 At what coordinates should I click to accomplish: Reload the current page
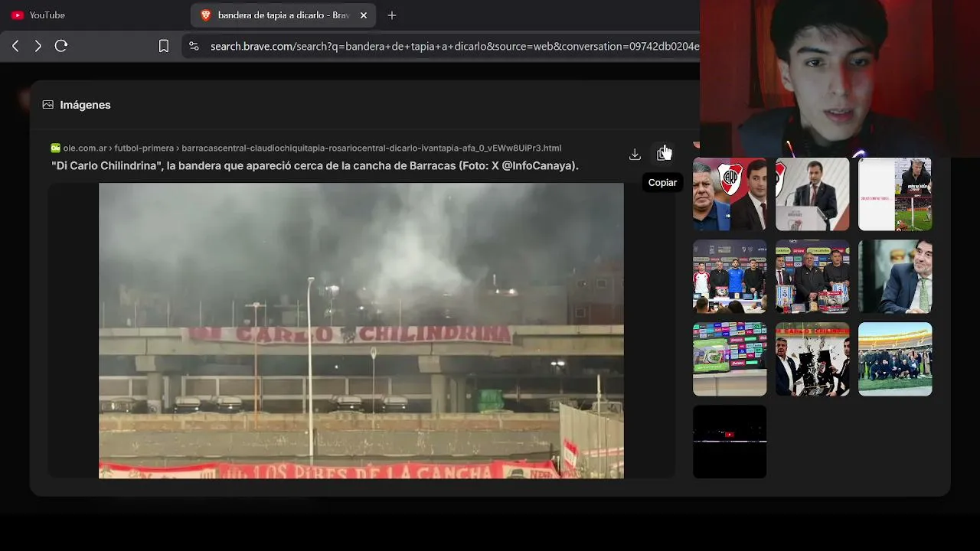click(x=61, y=46)
